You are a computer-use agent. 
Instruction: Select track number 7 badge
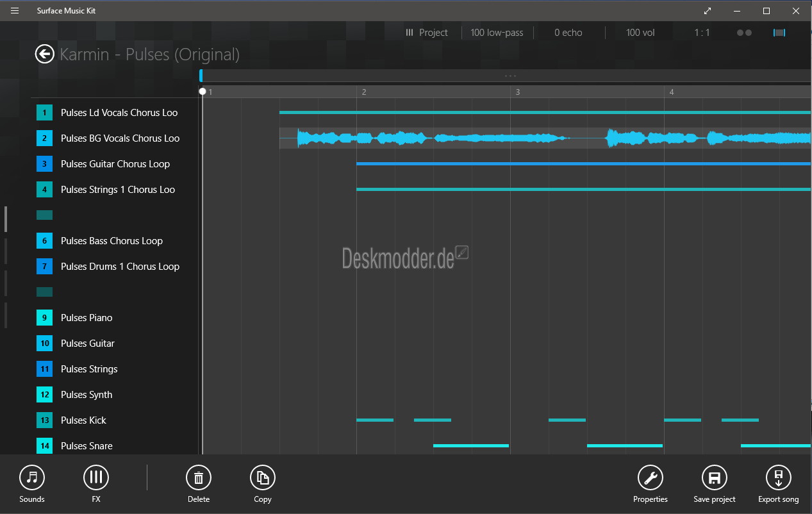tap(45, 267)
